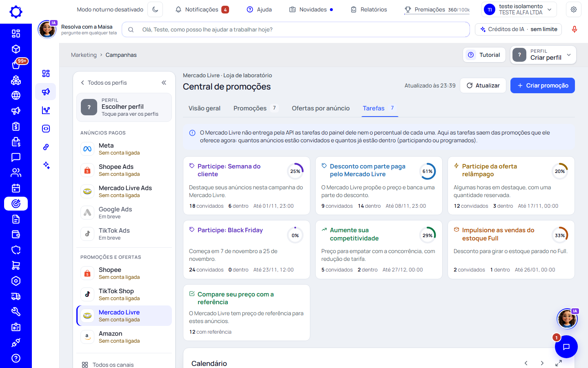This screenshot has width=588, height=368.
Task: Click the 61% progress ring
Action: click(x=428, y=171)
